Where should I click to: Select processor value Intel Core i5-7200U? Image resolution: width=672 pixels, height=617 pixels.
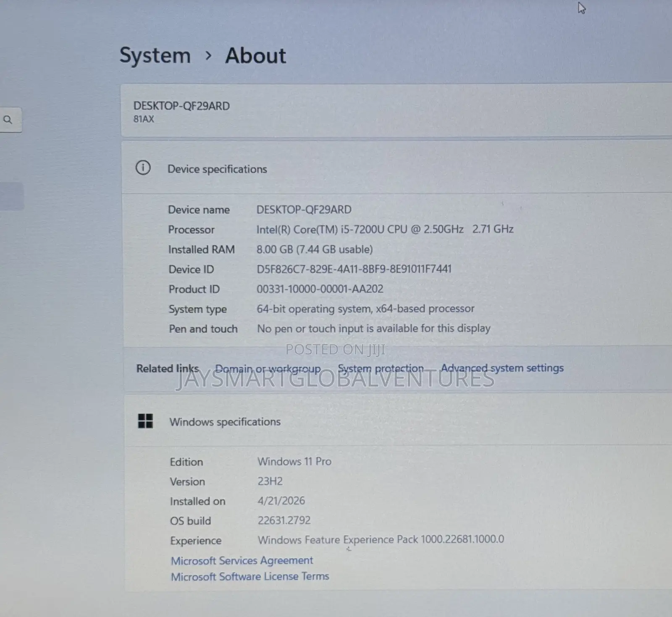point(385,229)
